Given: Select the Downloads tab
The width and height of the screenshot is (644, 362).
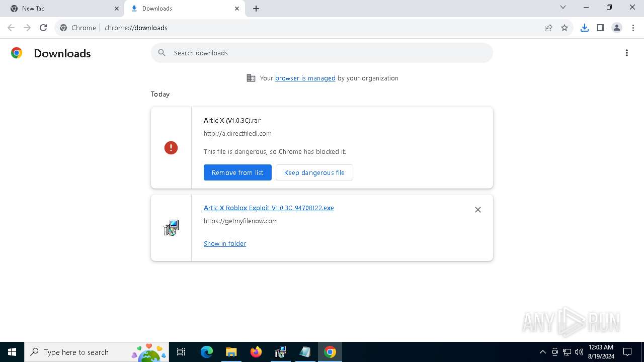Looking at the screenshot, I should click(x=184, y=9).
